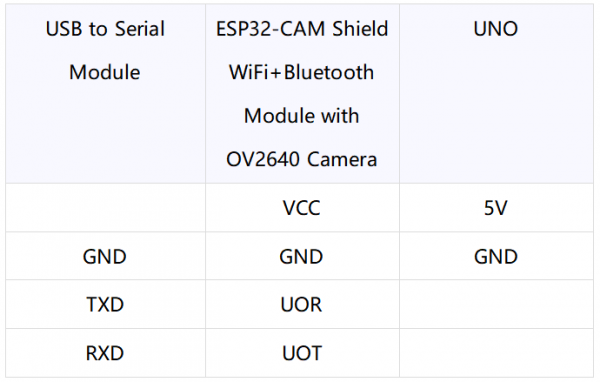This screenshot has height=382, width=600.
Task: Select GND in the UNO column
Action: tap(496, 256)
